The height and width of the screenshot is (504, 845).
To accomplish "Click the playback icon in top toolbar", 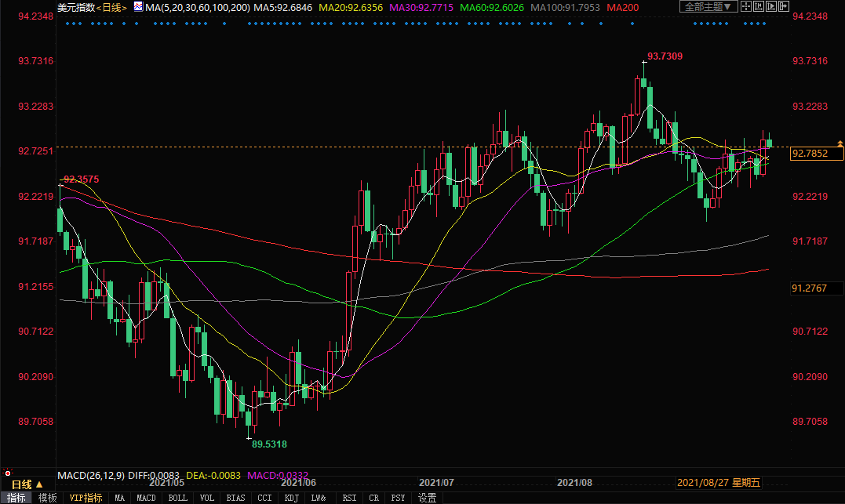I will [x=782, y=7].
